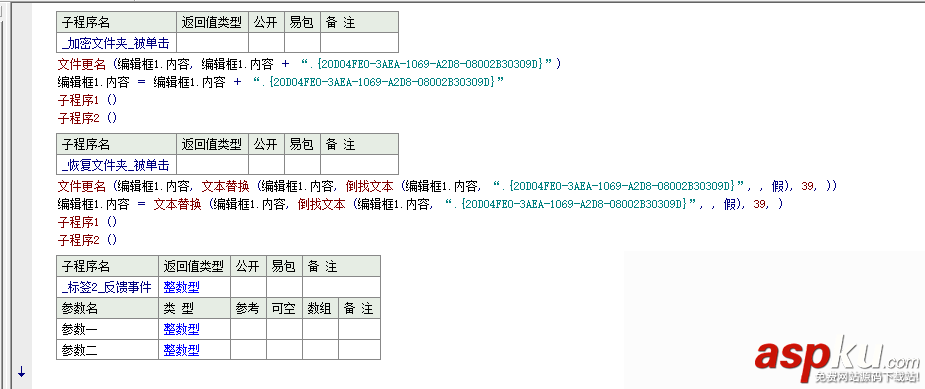
Task: Click 子程序2 () under _加密文件夹_被单击
Action: pos(87,118)
